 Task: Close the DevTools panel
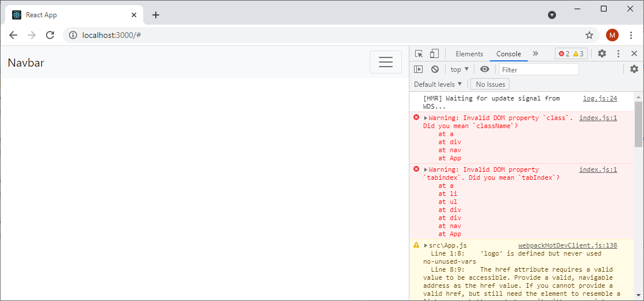634,53
